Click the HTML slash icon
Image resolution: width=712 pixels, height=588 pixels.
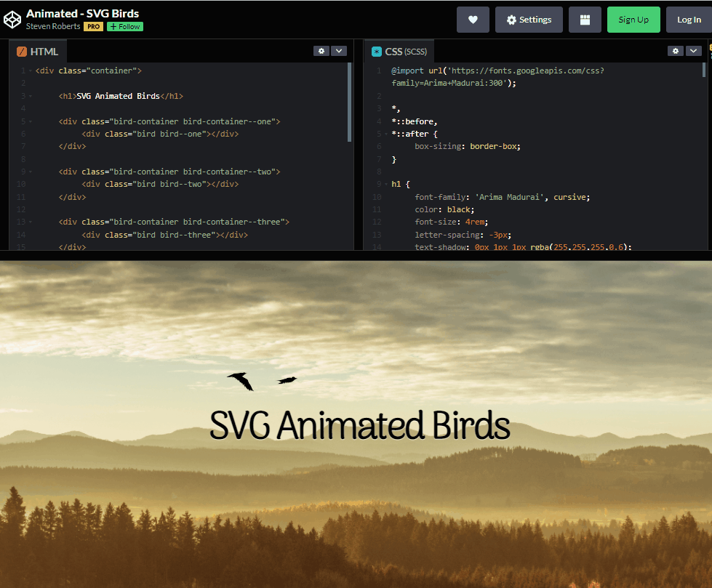click(22, 52)
